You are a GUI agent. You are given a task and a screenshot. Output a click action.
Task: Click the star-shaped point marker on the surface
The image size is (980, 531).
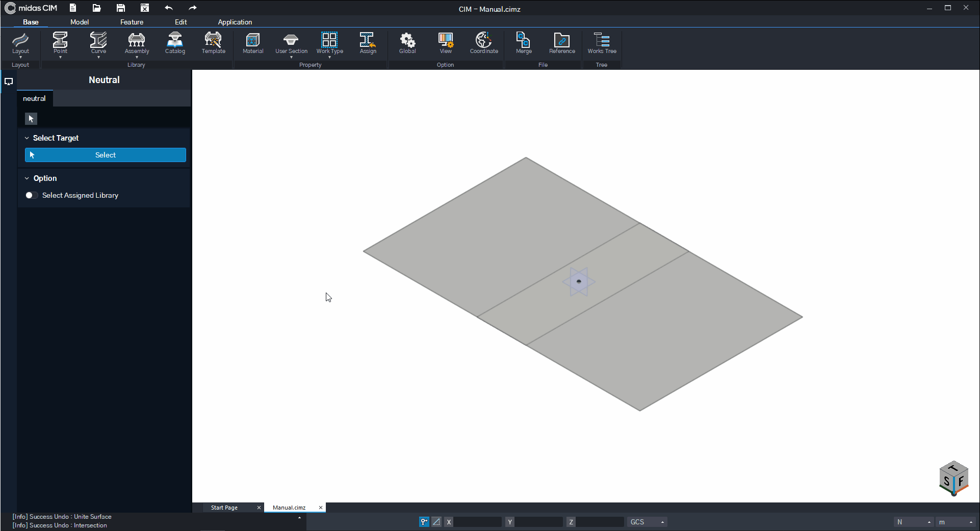pos(579,282)
